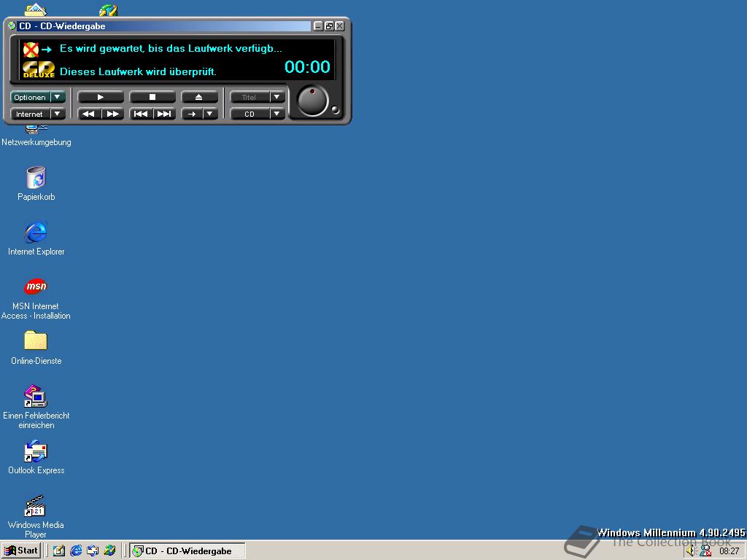Click the Show Desktop Quick Launch icon
This screenshot has height=560, width=747.
[x=59, y=551]
